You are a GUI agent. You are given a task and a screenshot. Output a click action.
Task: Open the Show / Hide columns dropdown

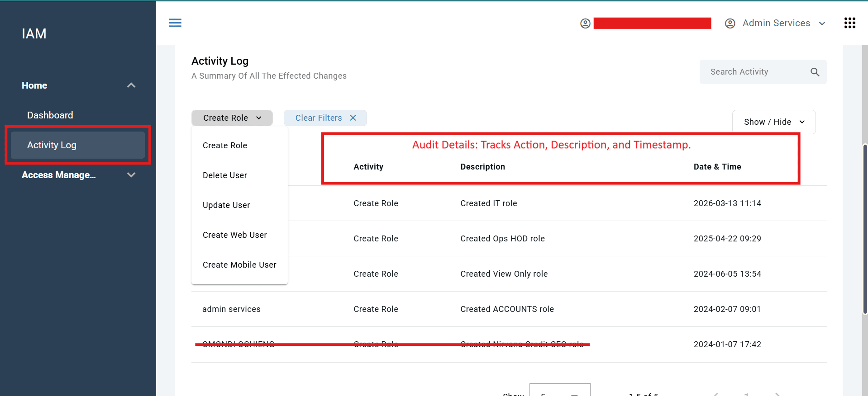[x=774, y=122]
